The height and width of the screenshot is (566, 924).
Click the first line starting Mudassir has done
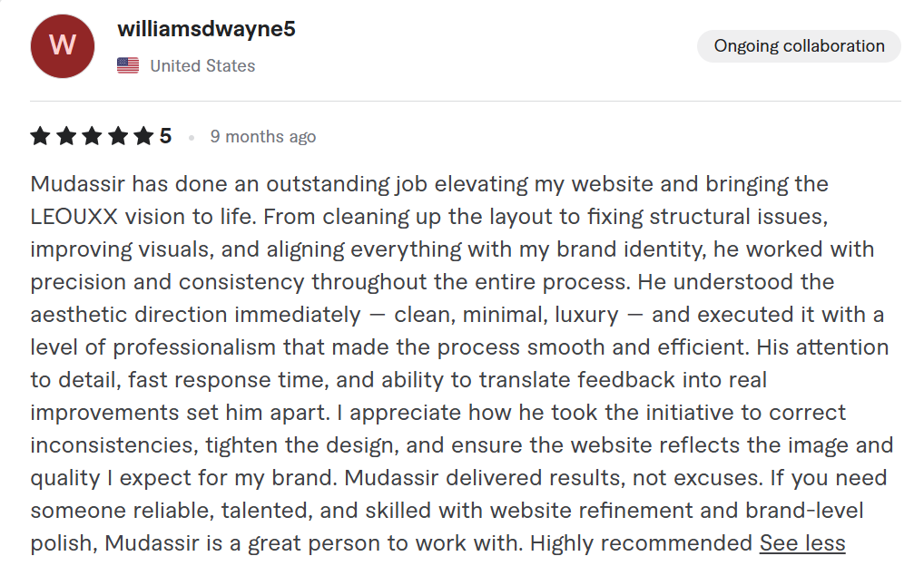pyautogui.click(x=429, y=184)
